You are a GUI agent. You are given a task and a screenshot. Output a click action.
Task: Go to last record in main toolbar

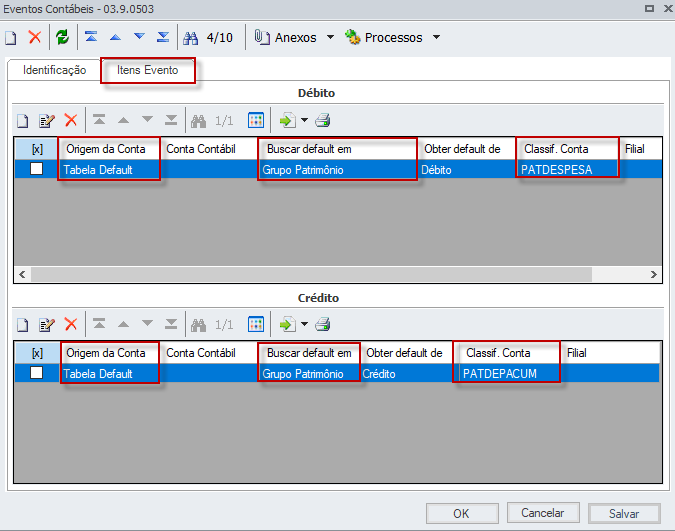pyautogui.click(x=163, y=37)
